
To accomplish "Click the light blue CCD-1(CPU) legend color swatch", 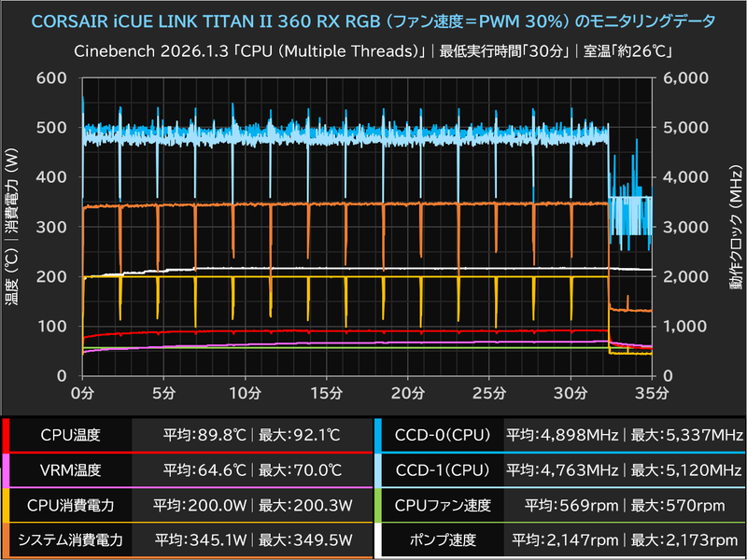I will (x=378, y=470).
